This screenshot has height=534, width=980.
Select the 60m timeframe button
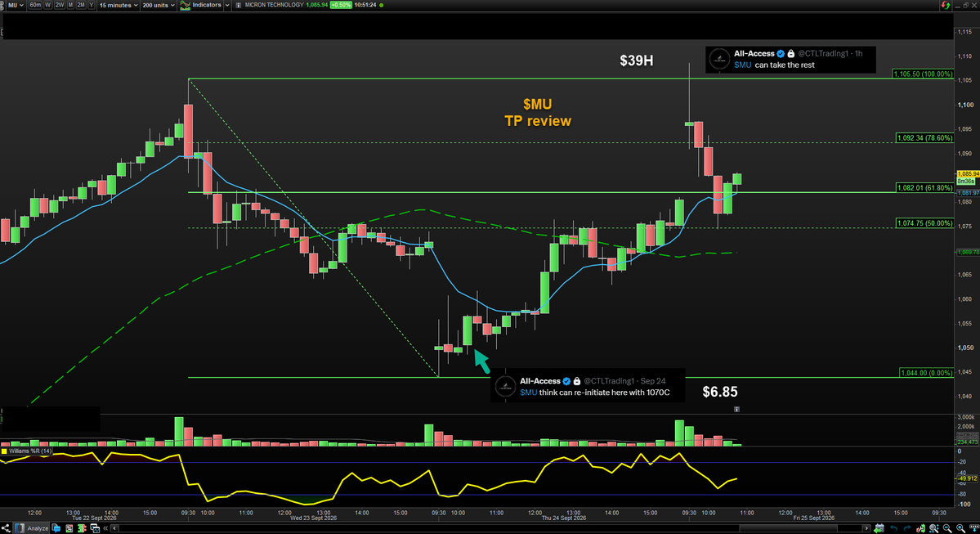(x=35, y=5)
